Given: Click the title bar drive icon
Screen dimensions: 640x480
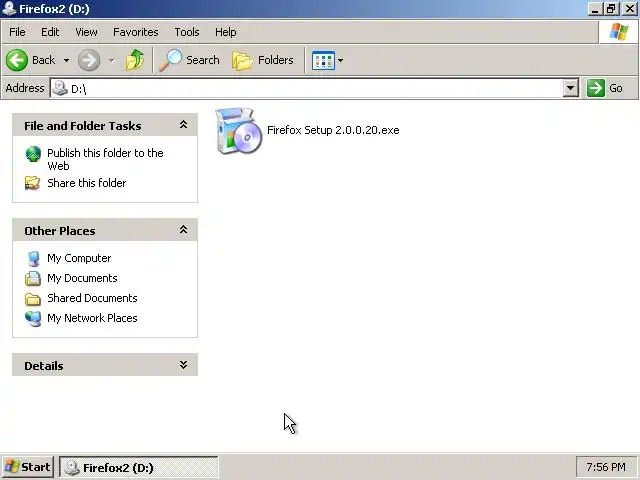Looking at the screenshot, I should point(9,9).
